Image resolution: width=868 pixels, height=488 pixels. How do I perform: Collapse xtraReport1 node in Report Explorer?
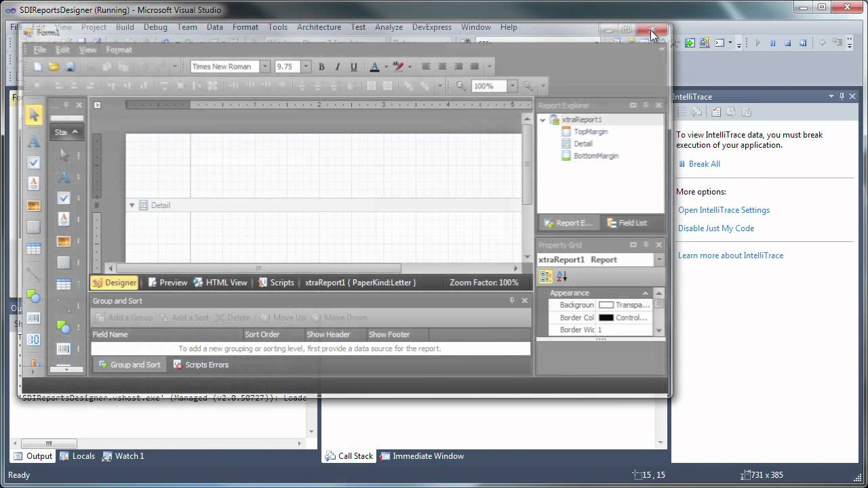tap(542, 120)
